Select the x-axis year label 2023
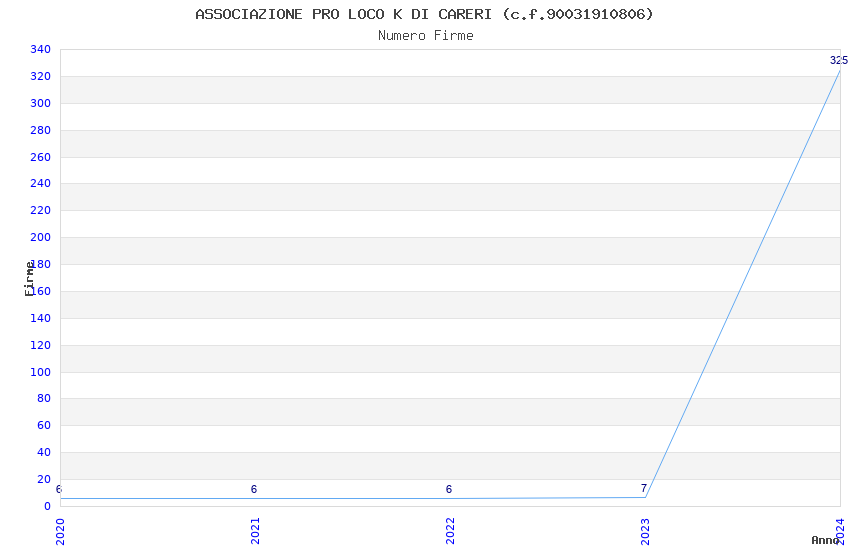Viewport: 850px width, 550px height. click(x=645, y=532)
